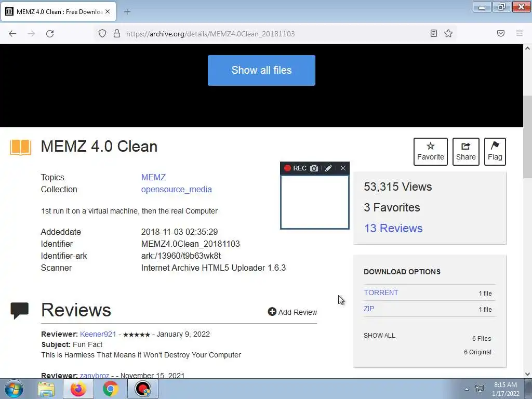Click Internet Archive HTML5 Uploader 1.6.3 text
532x399 pixels.
(214, 268)
